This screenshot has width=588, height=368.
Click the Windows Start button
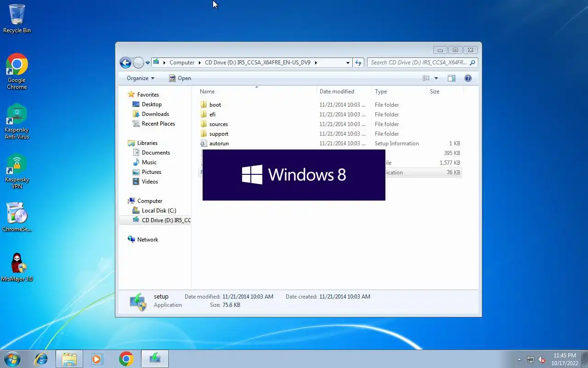[x=12, y=359]
